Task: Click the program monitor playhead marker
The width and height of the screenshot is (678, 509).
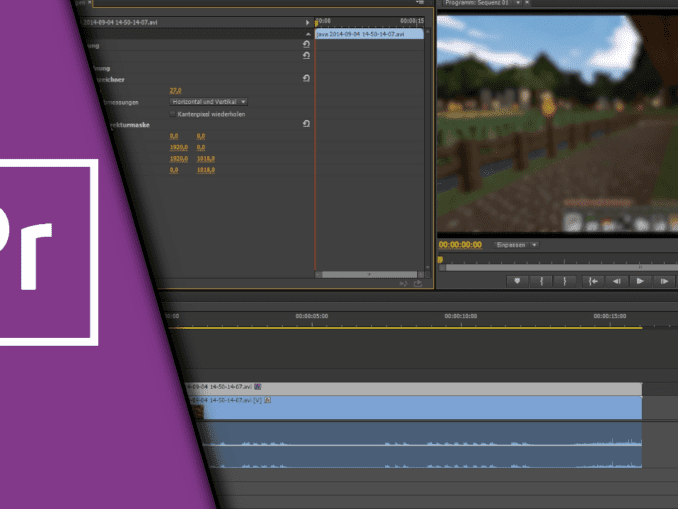Action: click(440, 260)
